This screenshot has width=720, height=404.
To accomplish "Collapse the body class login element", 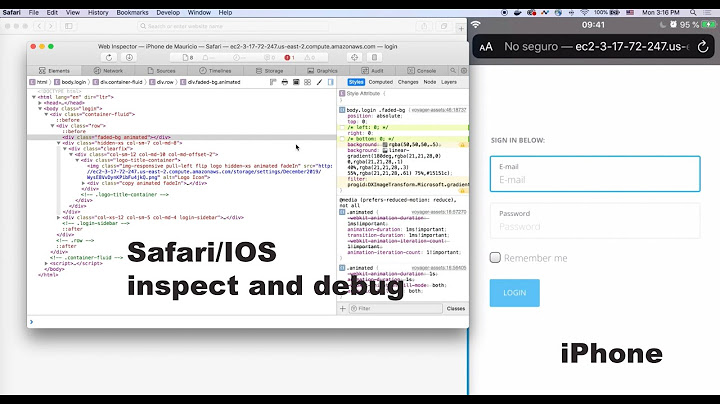I will (x=40, y=109).
